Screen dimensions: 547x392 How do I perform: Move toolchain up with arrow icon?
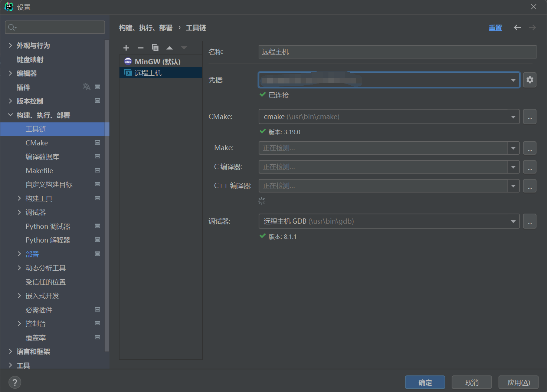(x=170, y=48)
